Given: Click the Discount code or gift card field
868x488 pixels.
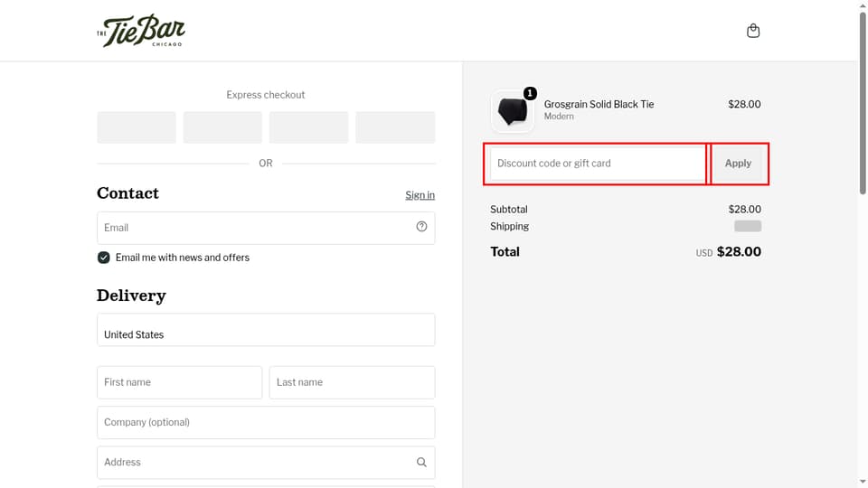Looking at the screenshot, I should tap(598, 164).
